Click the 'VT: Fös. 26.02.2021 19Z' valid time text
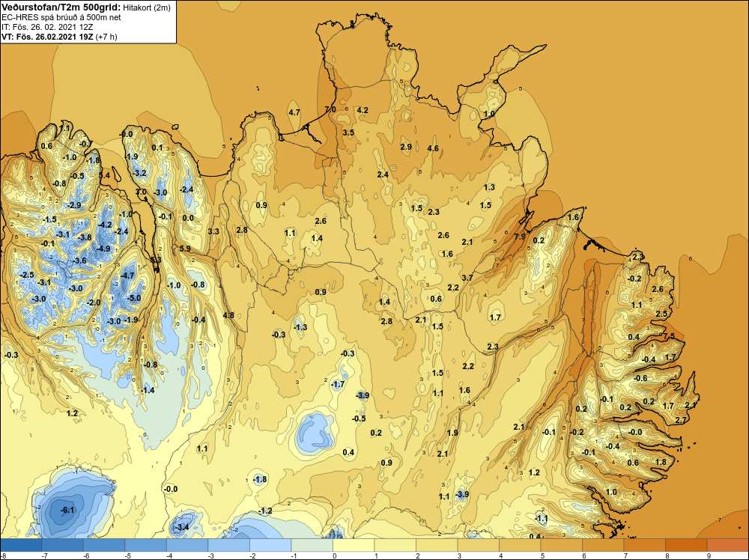The height and width of the screenshot is (560, 749). tap(48, 36)
